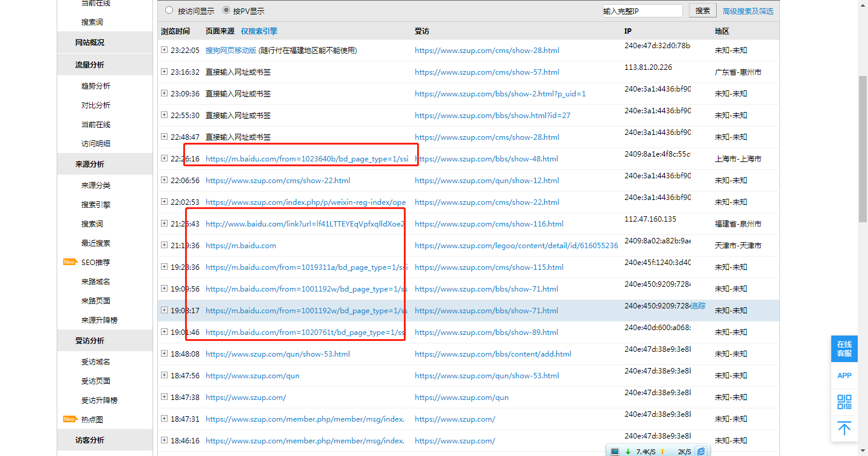Viewport: 868px width, 456px height.
Task: Click the New badge beside SEO推荐
Action: tap(71, 262)
